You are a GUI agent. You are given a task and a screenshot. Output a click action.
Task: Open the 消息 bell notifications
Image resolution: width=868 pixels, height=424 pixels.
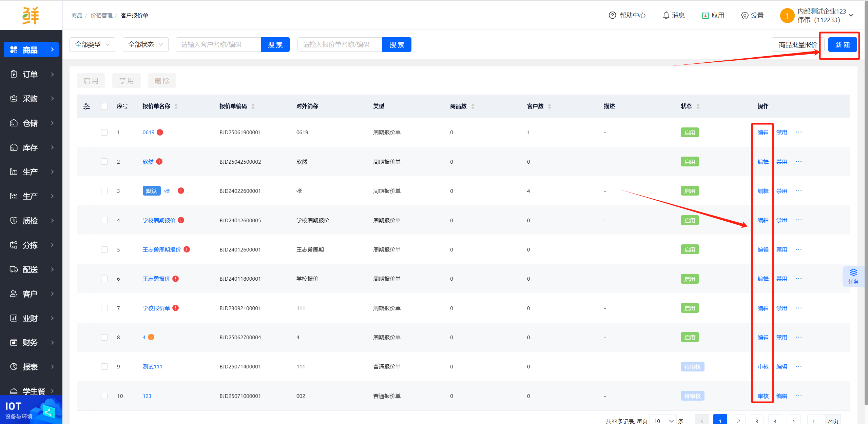666,15
